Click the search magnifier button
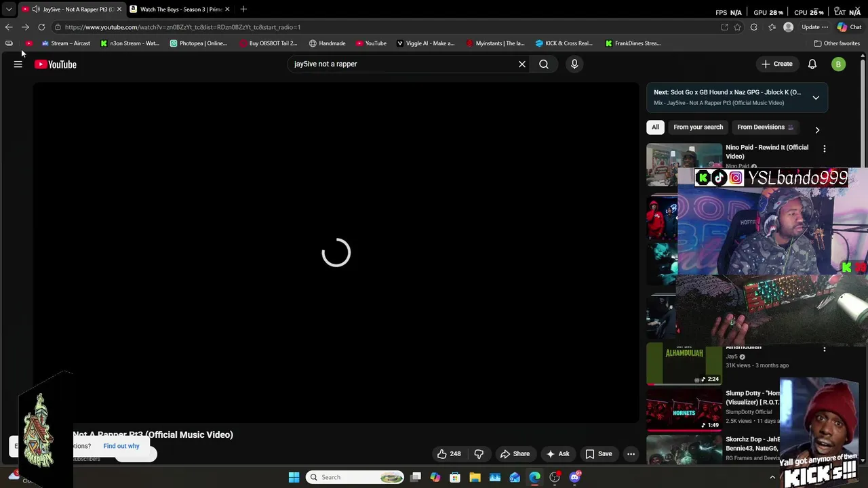The width and height of the screenshot is (868, 488). (x=544, y=64)
